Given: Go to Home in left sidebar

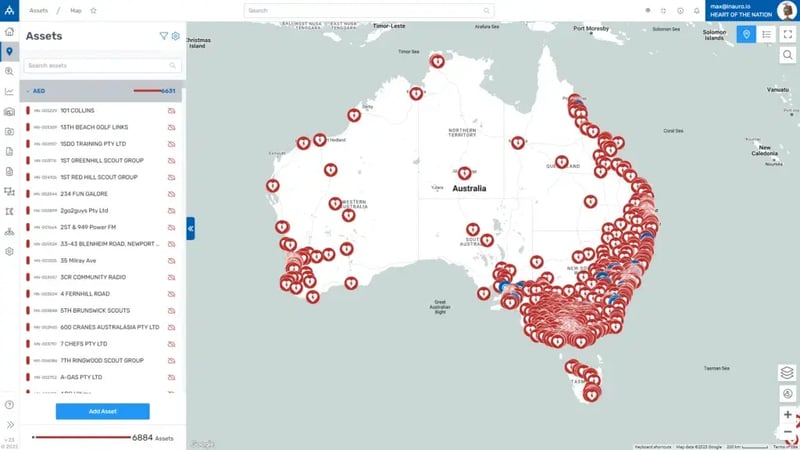Looking at the screenshot, I should pos(9,32).
